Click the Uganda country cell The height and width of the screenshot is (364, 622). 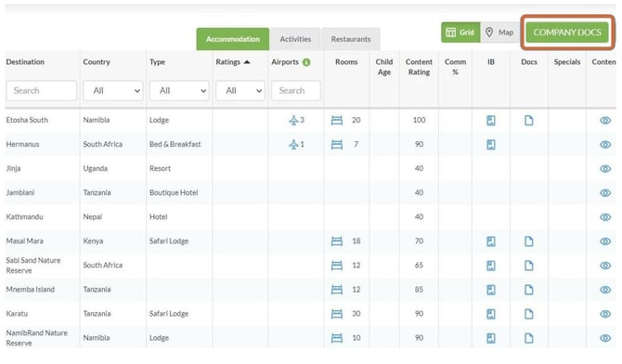[96, 168]
